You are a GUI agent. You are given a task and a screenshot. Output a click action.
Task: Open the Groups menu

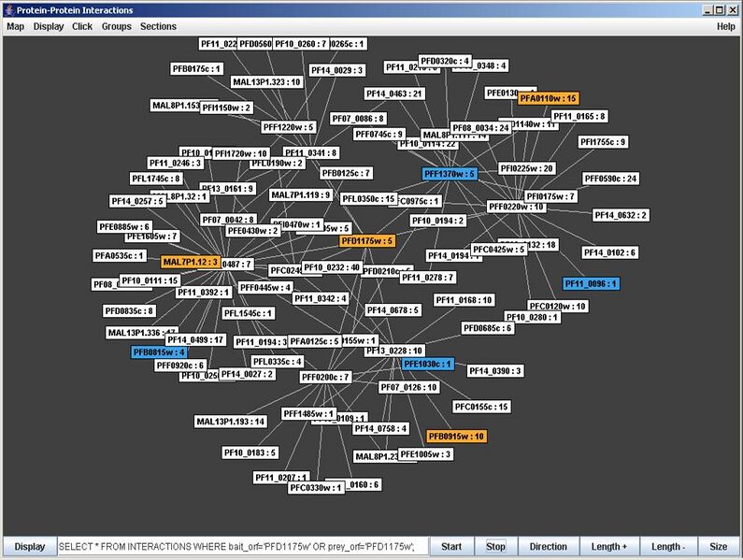(117, 26)
